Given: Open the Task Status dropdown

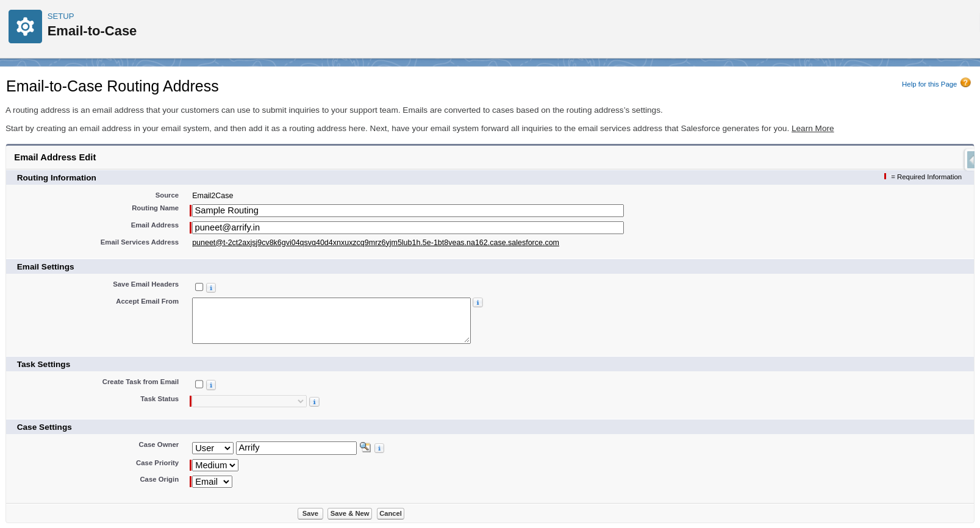Looking at the screenshot, I should pyautogui.click(x=249, y=401).
